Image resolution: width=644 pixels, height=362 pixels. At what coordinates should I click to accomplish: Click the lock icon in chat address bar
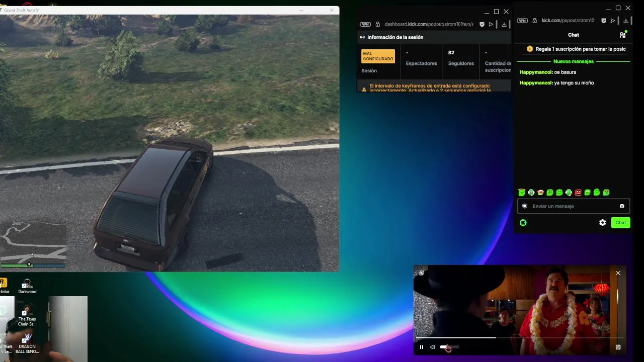[x=535, y=21]
